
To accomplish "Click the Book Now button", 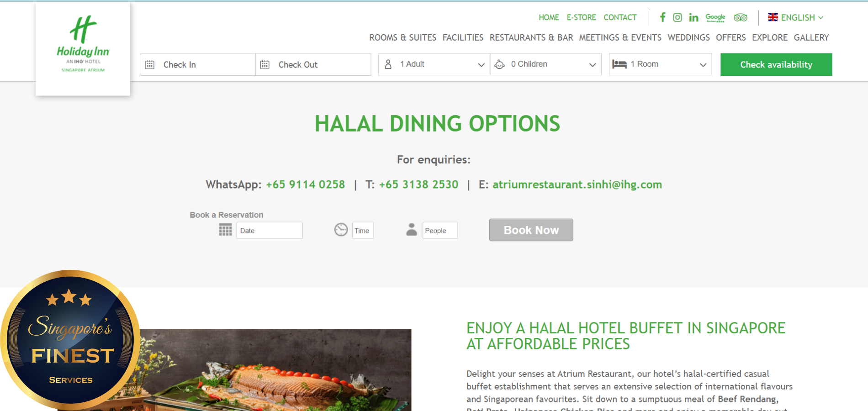I will pyautogui.click(x=531, y=230).
